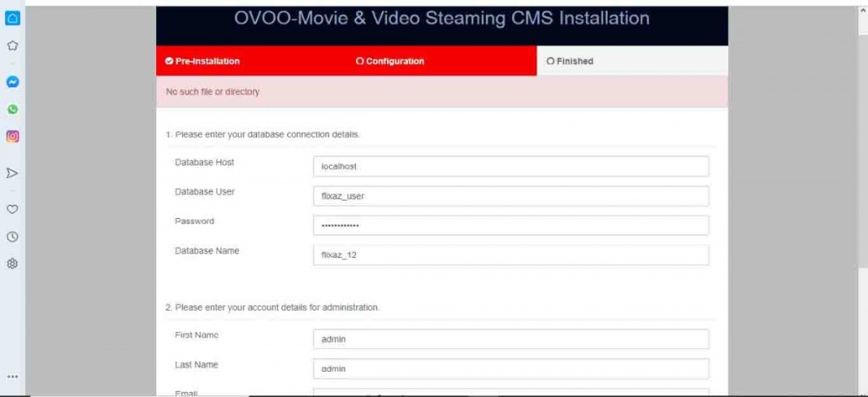Focus the Database Host field with localhost
The image size is (868, 397).
(511, 166)
